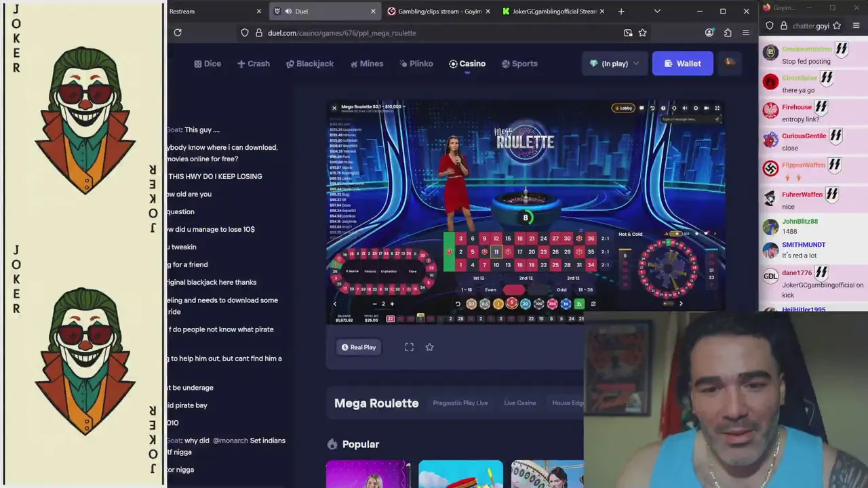Open the in-game chat icon
868x488 pixels.
click(x=642, y=108)
